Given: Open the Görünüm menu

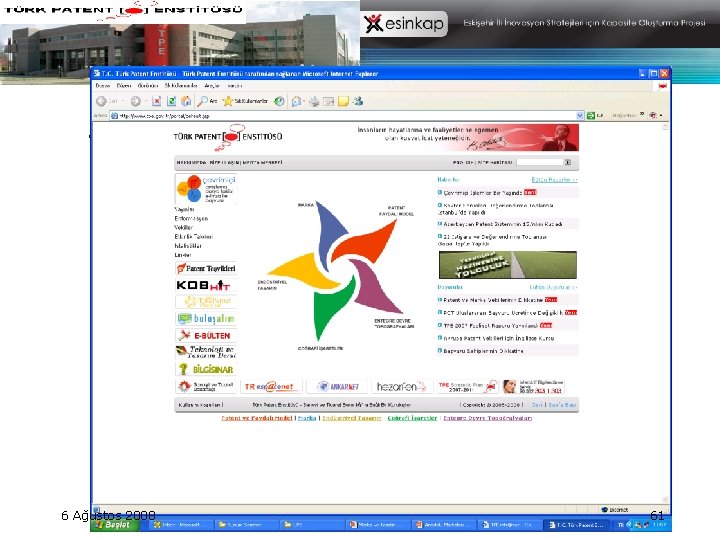Looking at the screenshot, I should [x=148, y=86].
